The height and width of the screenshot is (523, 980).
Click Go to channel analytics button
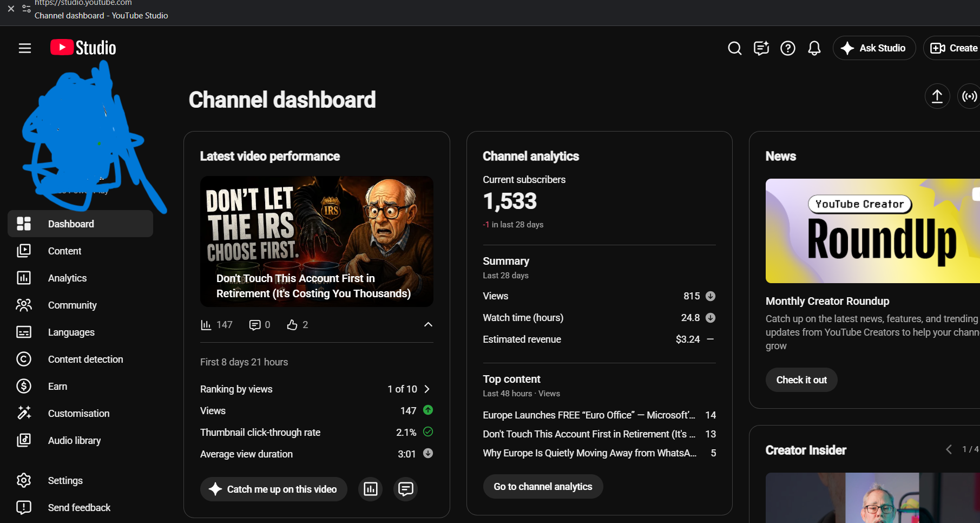coord(543,487)
